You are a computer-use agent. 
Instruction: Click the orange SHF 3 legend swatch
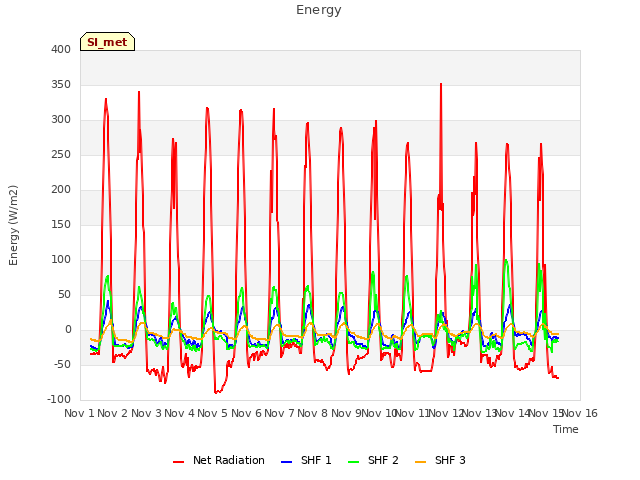420,462
